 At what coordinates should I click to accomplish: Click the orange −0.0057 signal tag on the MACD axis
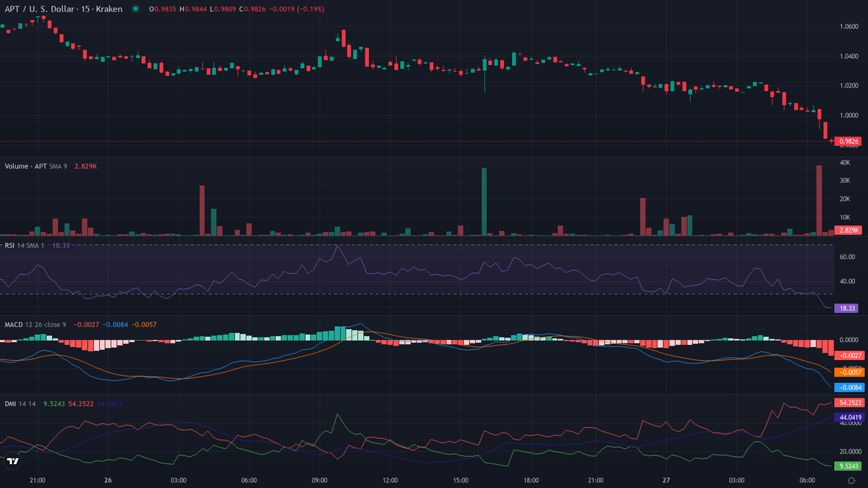tap(849, 372)
